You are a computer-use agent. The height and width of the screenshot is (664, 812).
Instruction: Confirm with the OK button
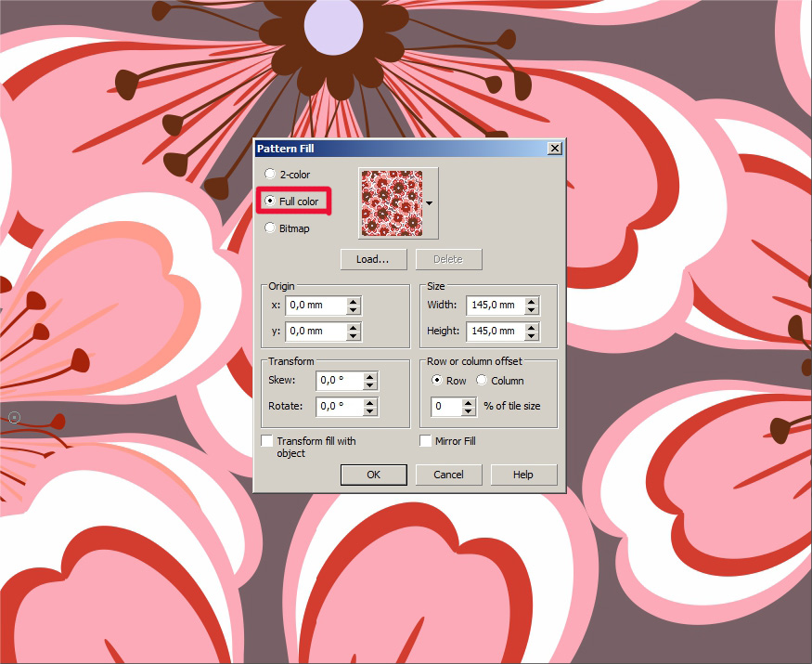(374, 475)
